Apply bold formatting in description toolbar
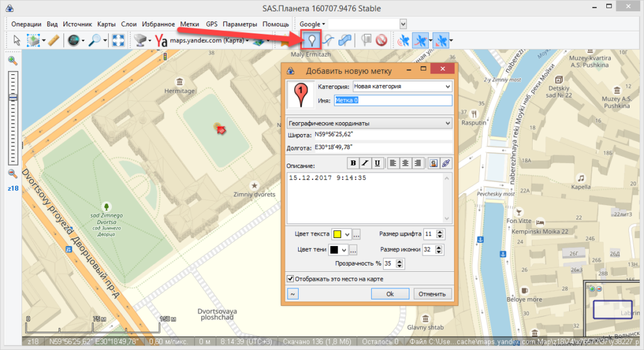The image size is (644, 350). [353, 163]
